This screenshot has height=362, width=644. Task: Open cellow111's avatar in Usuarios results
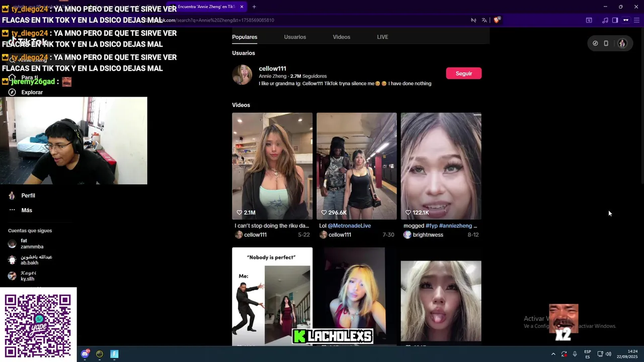click(242, 75)
